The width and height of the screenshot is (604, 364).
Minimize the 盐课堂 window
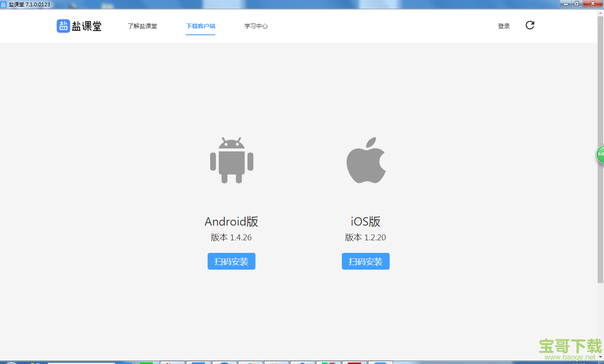tap(566, 4)
